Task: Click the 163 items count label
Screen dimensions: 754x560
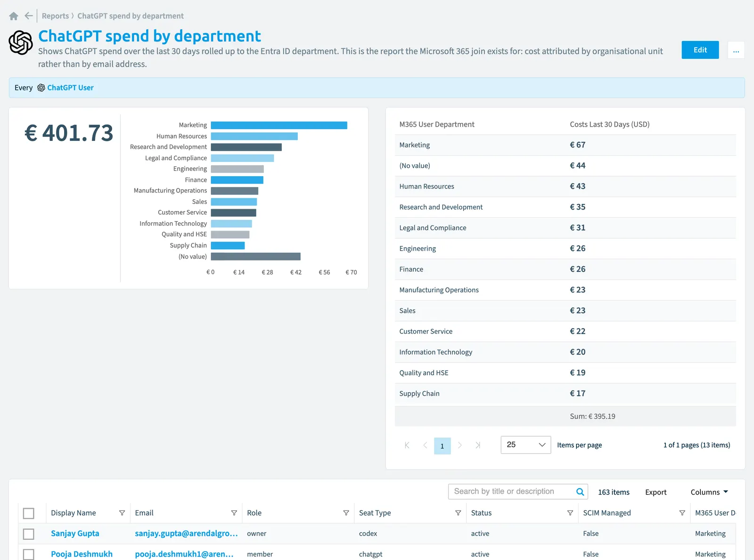Action: 614,492
